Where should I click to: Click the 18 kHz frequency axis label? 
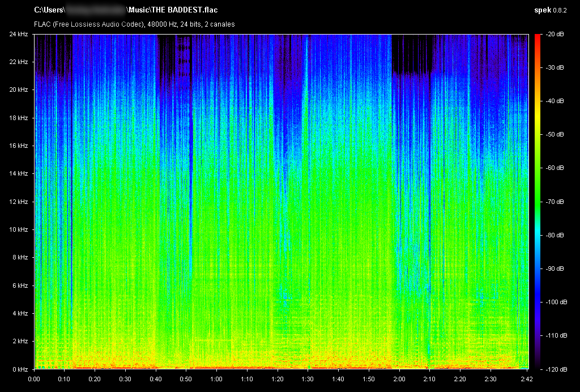click(19, 118)
